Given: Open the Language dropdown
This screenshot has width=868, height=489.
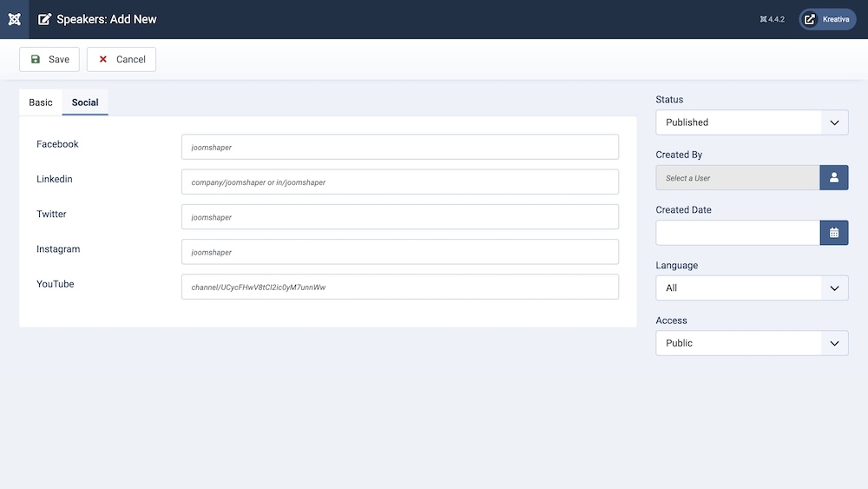Looking at the screenshot, I should [752, 287].
